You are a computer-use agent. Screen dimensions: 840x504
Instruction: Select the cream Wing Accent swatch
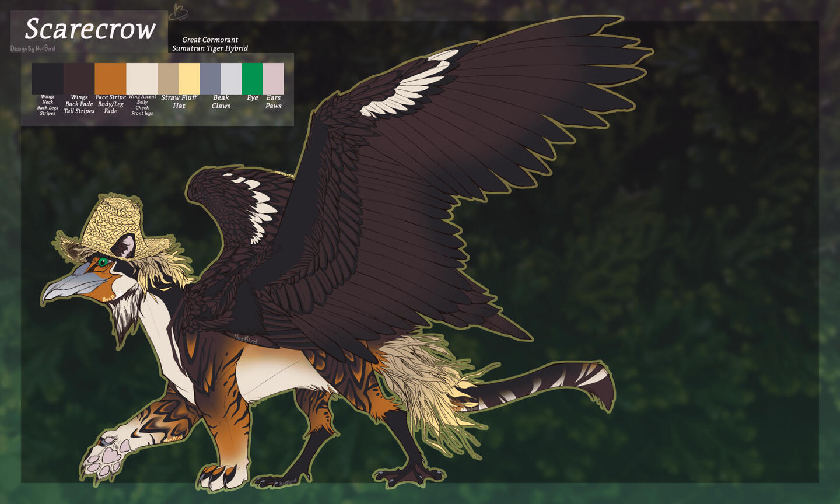coord(142,78)
